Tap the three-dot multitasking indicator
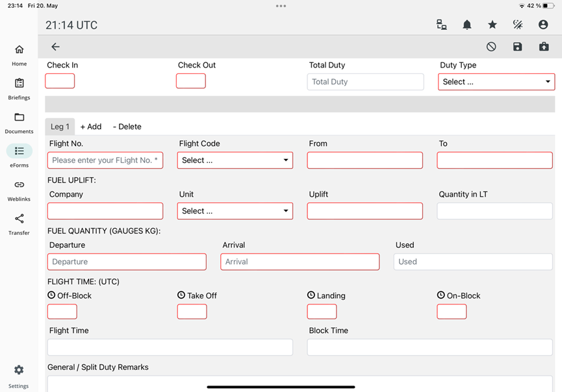Viewport: 562px width, 392px height. click(281, 6)
